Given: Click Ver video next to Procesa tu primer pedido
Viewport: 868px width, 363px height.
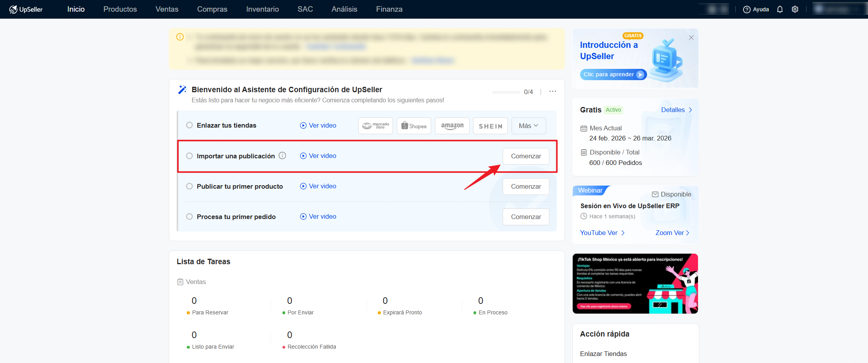Looking at the screenshot, I should [317, 216].
